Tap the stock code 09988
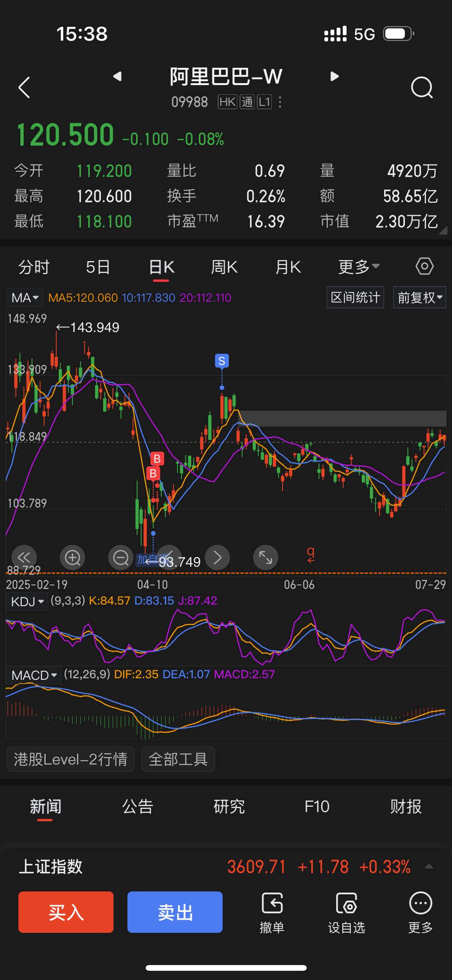 click(189, 102)
